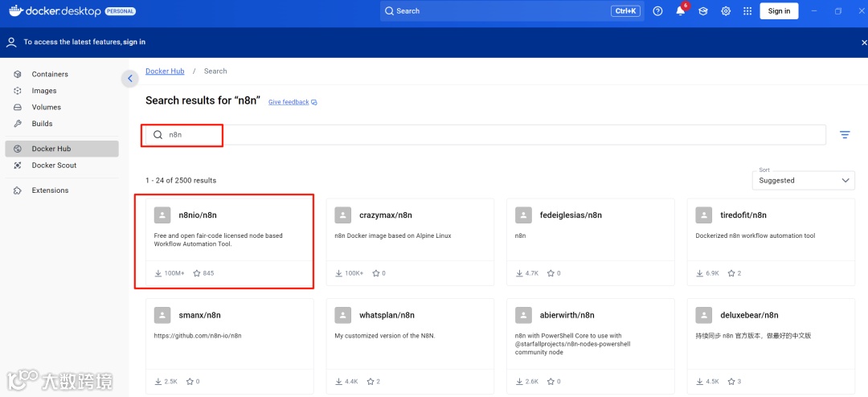This screenshot has width=868, height=397.
Task: Click the download icon on crazymax/n8n
Action: coord(339,273)
